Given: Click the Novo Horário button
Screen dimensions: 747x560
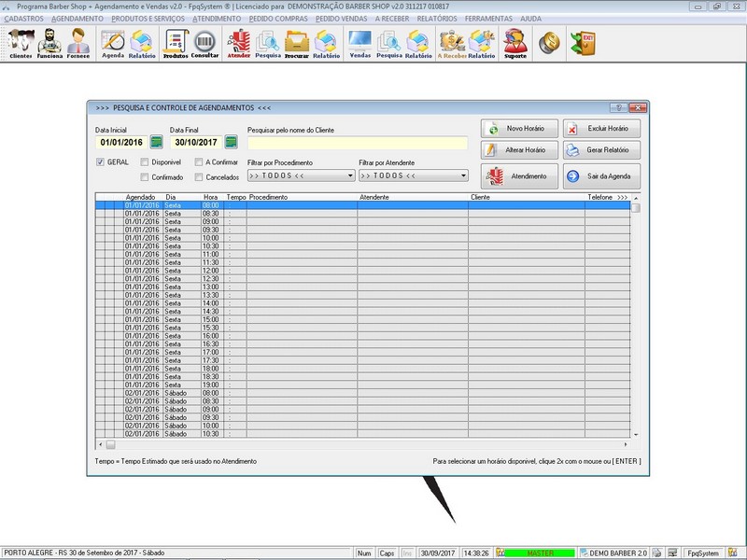Looking at the screenshot, I should point(520,128).
